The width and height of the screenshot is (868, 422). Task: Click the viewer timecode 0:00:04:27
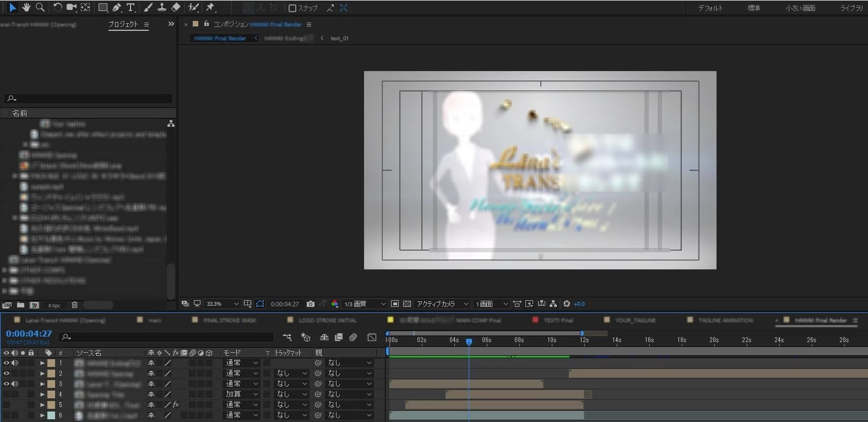pos(285,304)
